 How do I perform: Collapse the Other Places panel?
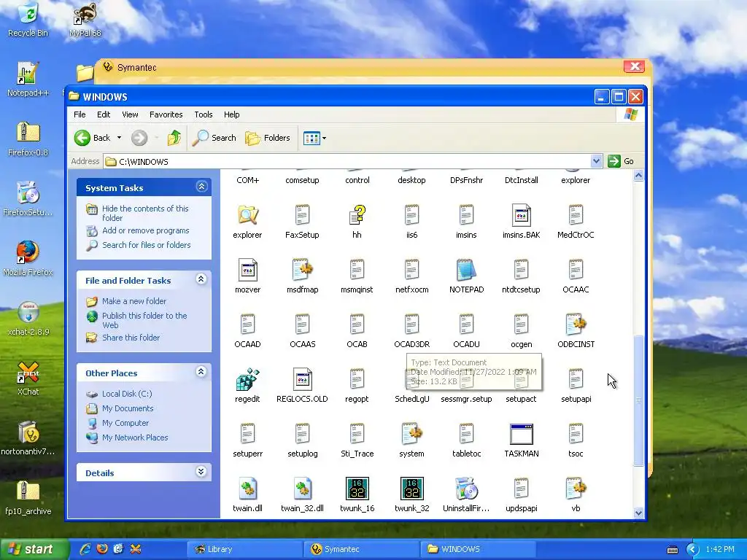click(201, 372)
